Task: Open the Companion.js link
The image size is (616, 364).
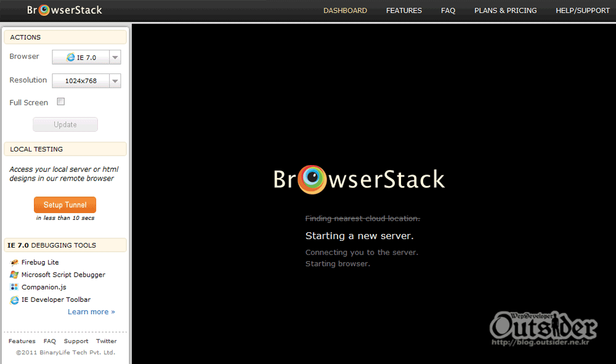Action: click(44, 287)
